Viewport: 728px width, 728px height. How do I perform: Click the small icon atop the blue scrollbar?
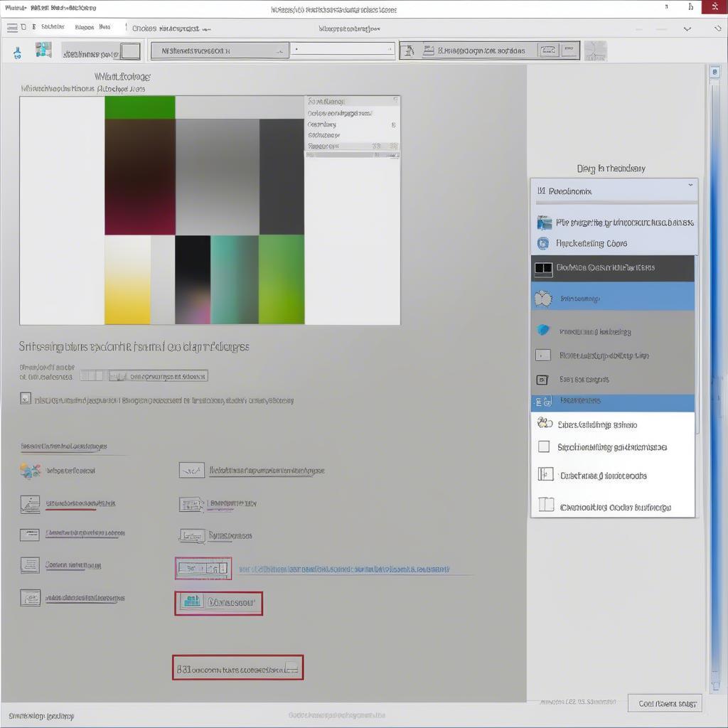click(715, 72)
